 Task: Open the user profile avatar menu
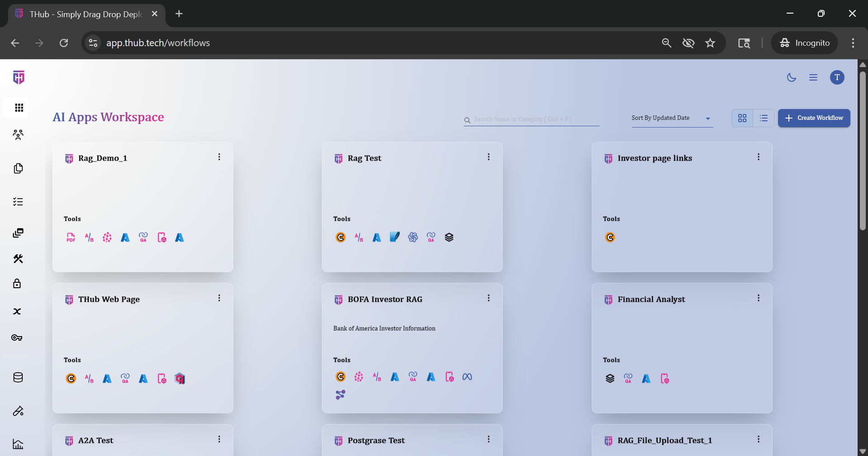click(x=837, y=77)
